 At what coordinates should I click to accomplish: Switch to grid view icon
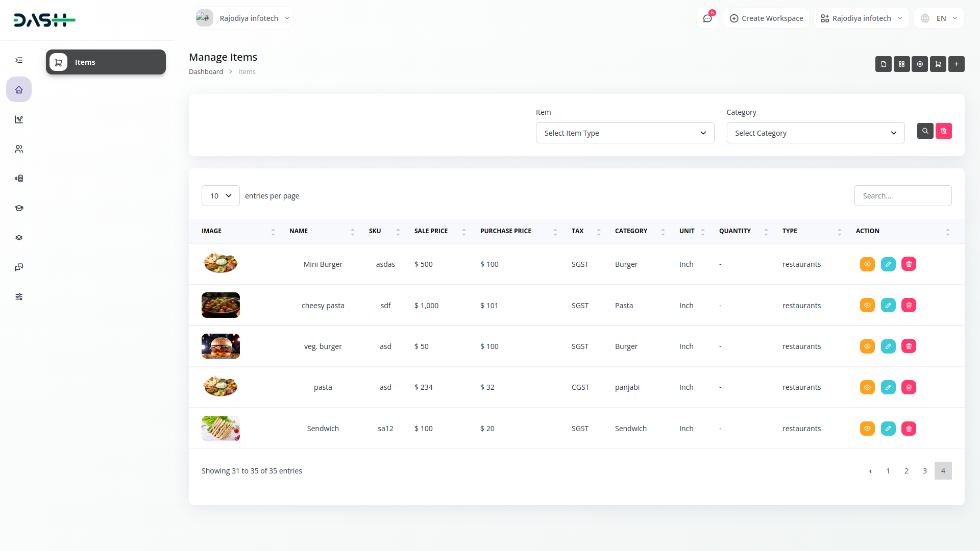point(901,64)
